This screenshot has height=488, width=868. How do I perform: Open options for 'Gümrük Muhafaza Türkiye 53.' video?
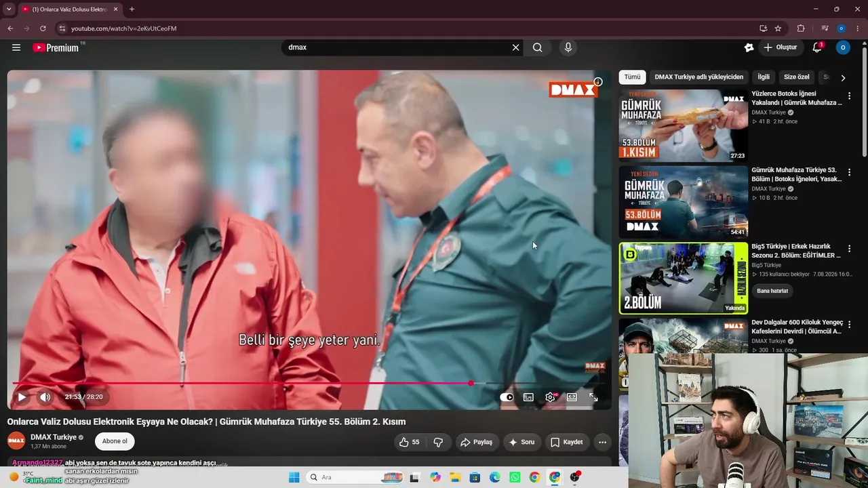coord(849,173)
